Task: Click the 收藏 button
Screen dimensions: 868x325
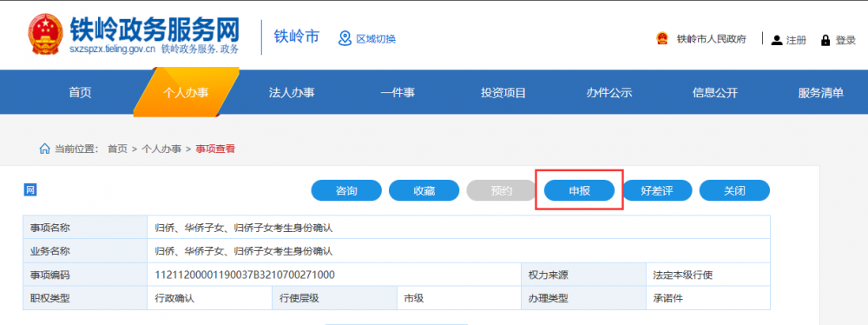Action: click(x=424, y=191)
